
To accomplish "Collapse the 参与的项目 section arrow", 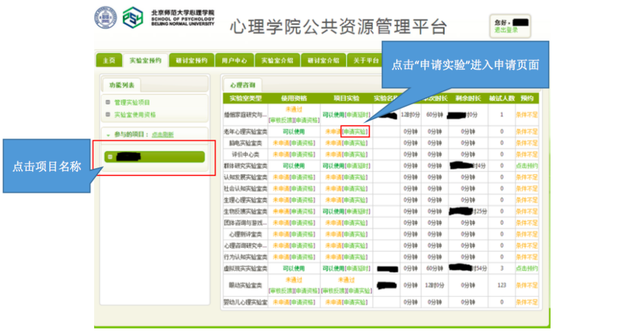I will (x=108, y=134).
